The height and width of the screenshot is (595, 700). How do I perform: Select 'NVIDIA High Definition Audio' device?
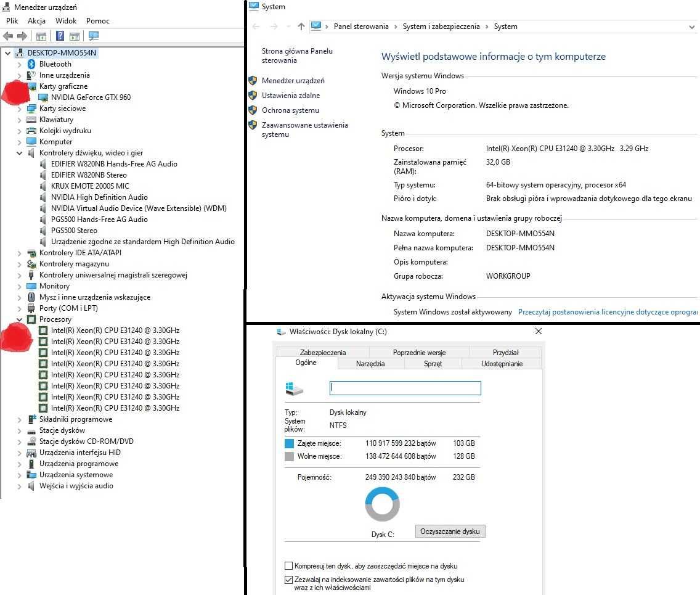coord(99,197)
